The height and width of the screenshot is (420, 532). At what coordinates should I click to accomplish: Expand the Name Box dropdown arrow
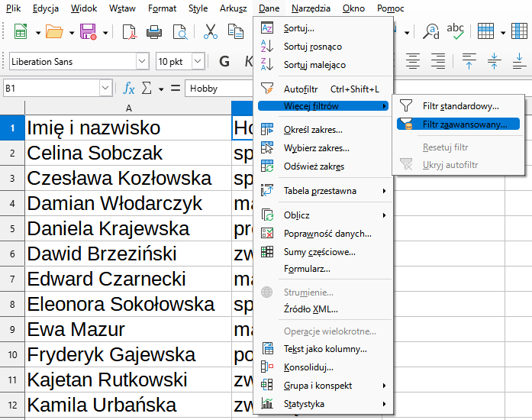(x=105, y=89)
